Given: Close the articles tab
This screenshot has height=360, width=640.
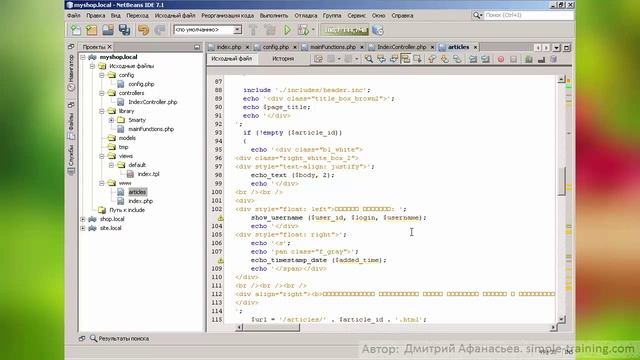Looking at the screenshot, I should pyautogui.click(x=475, y=47).
